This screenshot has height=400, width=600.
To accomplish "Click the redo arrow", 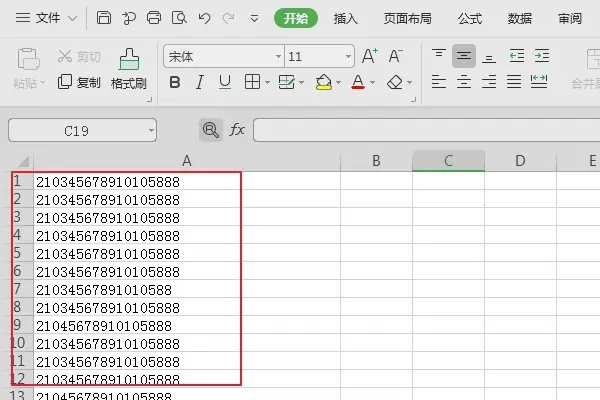I will (228, 18).
